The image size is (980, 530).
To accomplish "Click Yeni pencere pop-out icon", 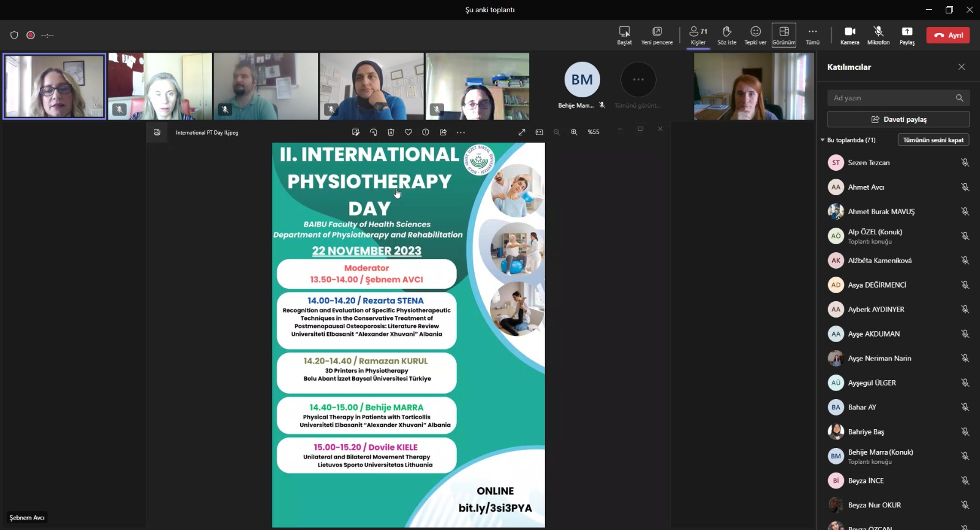I will pos(657,35).
